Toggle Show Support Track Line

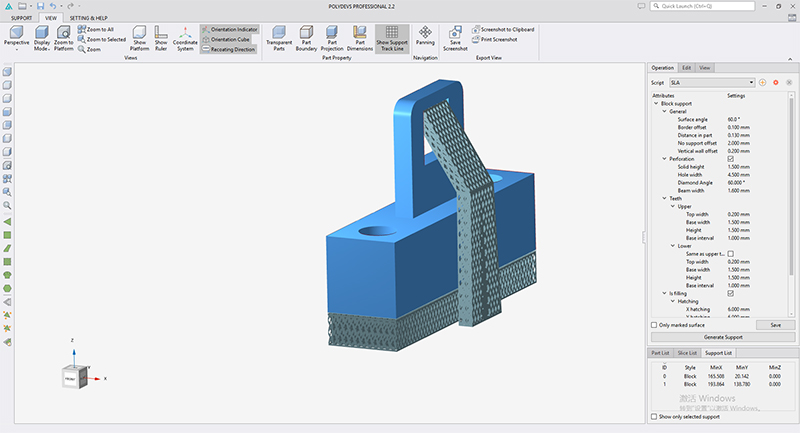(x=392, y=38)
